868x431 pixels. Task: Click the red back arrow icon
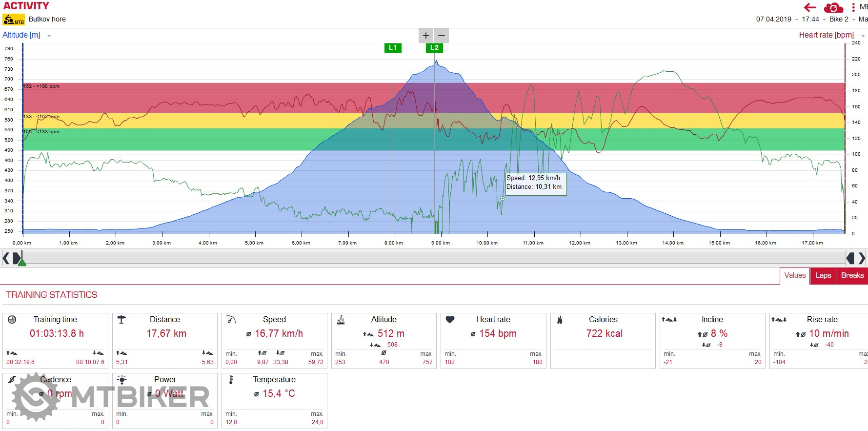(x=810, y=7)
